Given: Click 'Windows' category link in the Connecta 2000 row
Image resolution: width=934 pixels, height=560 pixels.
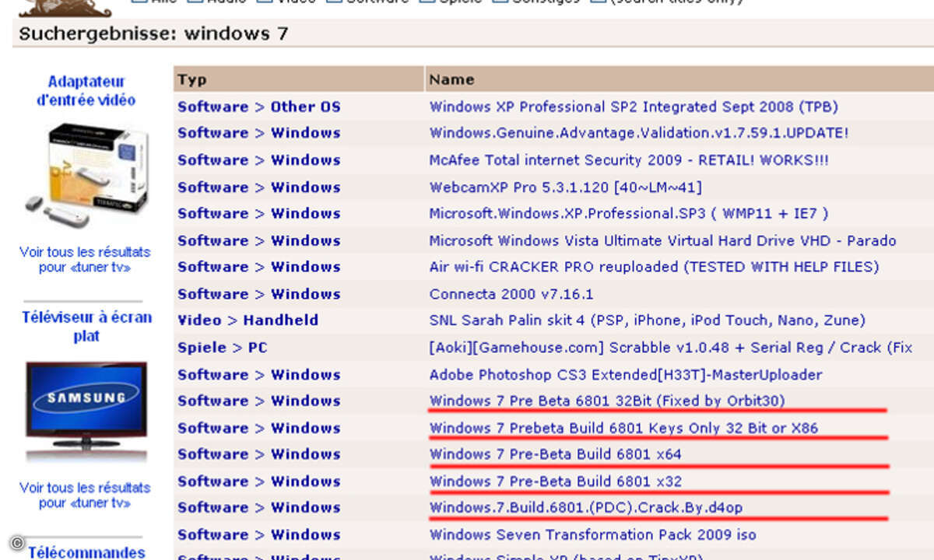Looking at the screenshot, I should tap(305, 294).
